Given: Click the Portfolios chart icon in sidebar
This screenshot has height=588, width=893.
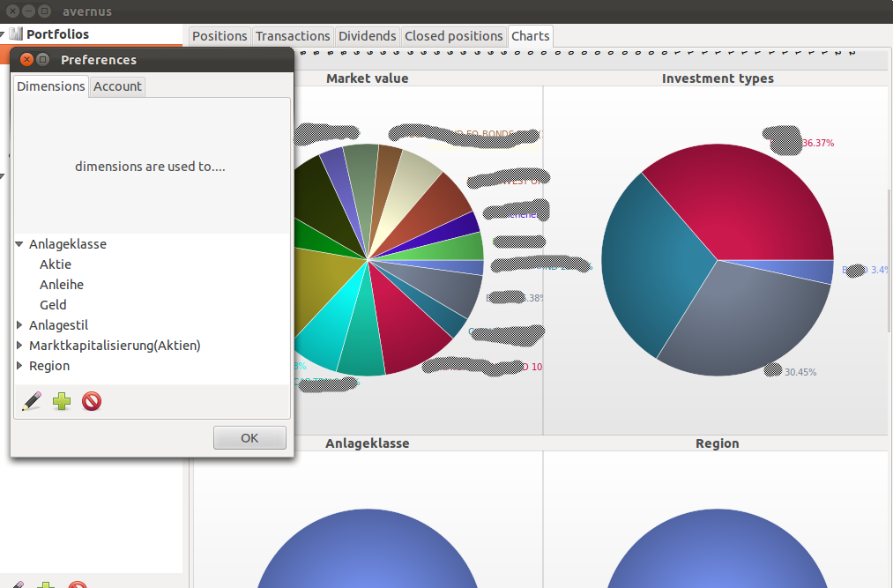Looking at the screenshot, I should click(16, 33).
